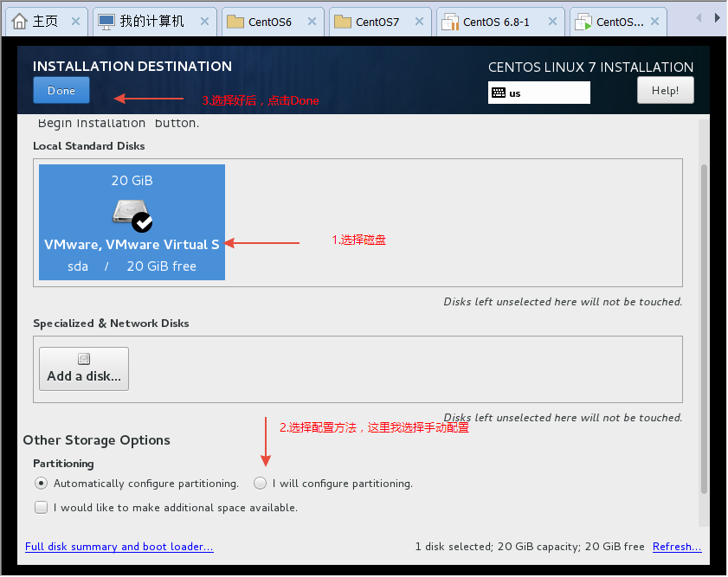Close the 我的计算机 tab

205,22
